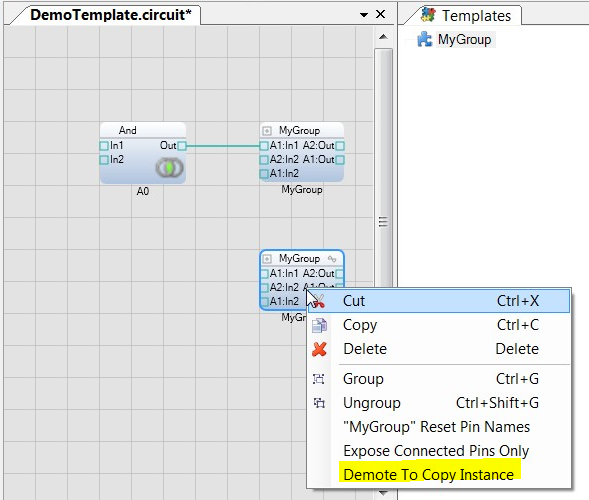Click the Copy pages icon

(319, 325)
